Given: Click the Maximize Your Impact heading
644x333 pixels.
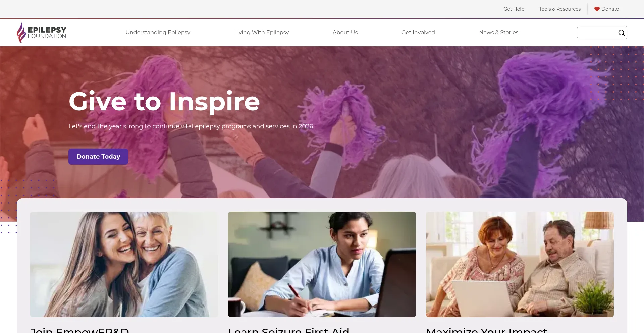Looking at the screenshot, I should coord(487,330).
